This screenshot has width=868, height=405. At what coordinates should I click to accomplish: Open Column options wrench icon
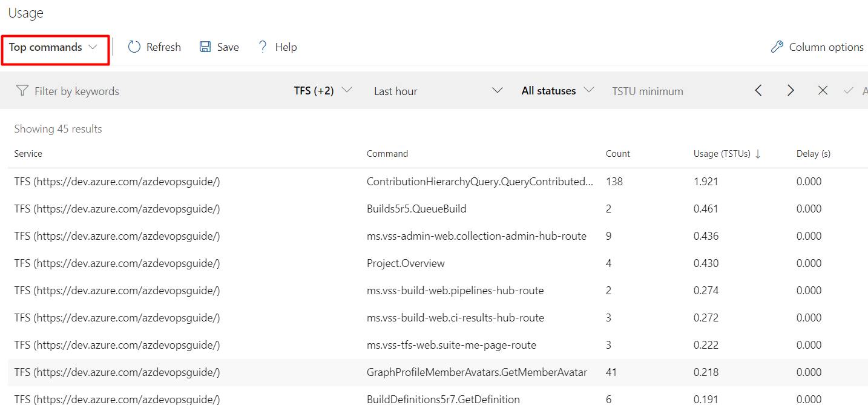[x=777, y=47]
